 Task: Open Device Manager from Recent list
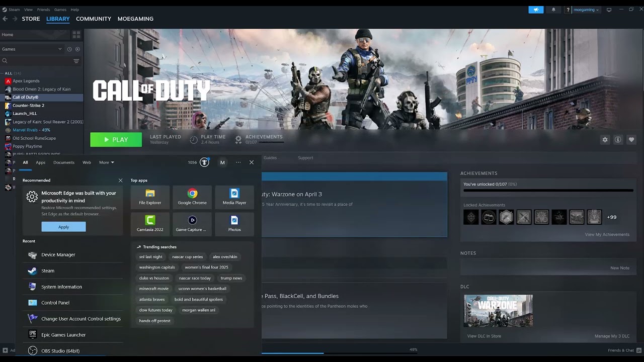tap(72, 255)
